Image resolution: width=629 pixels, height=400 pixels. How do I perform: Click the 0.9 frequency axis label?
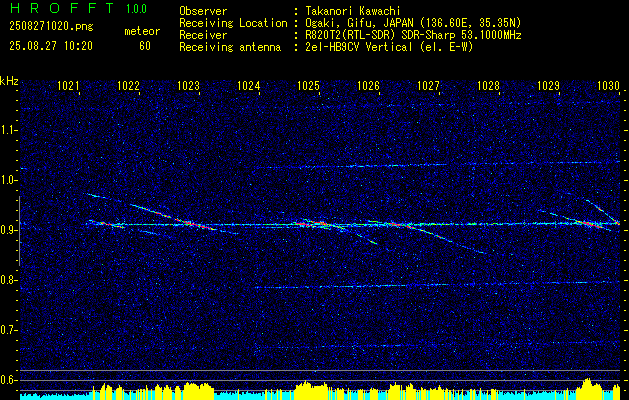[8, 230]
